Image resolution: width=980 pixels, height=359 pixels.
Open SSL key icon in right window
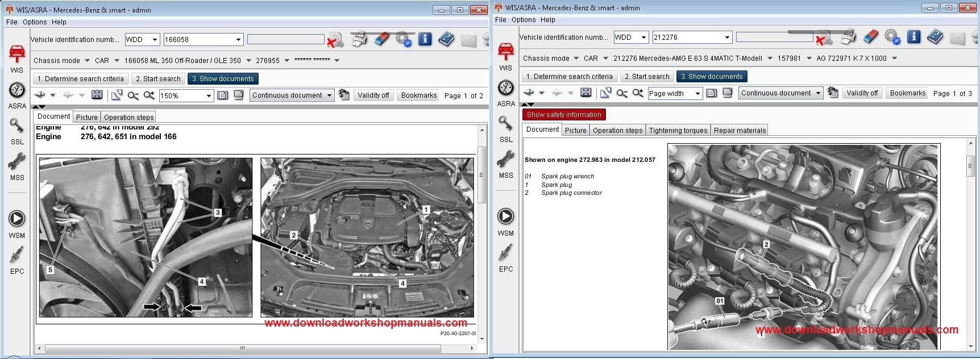coord(505,123)
